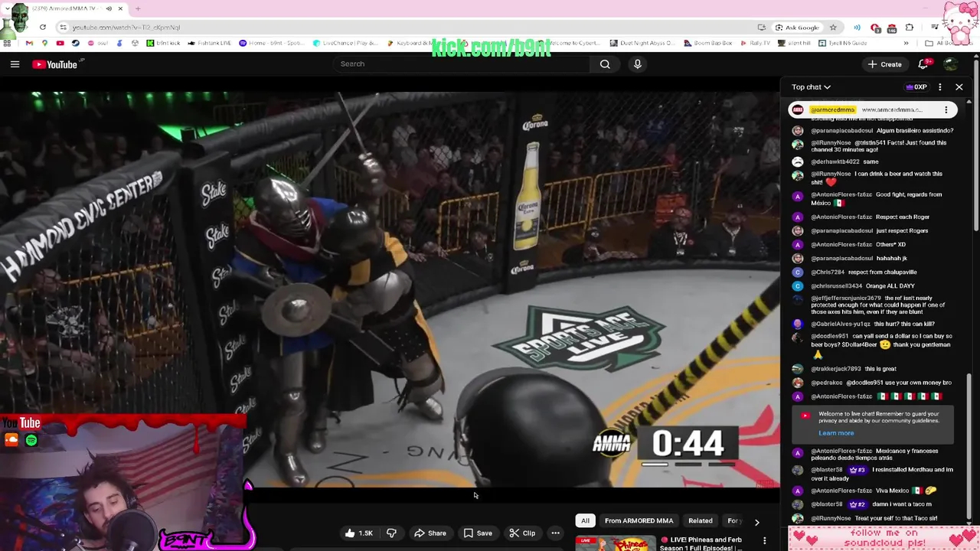Select the partially visible 'For y' chip
The image size is (980, 551).
pos(733,520)
